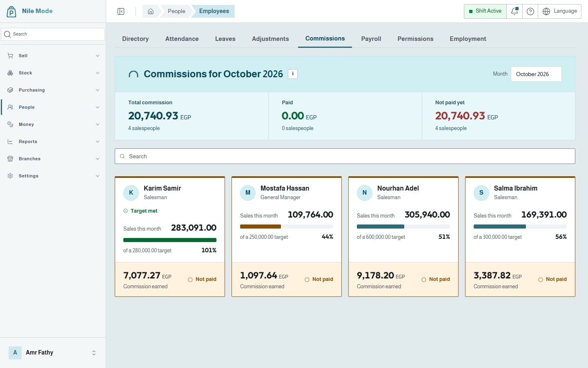Image resolution: width=588 pixels, height=368 pixels.
Task: Click the Branches store icon in sidebar
Action: [x=10, y=159]
